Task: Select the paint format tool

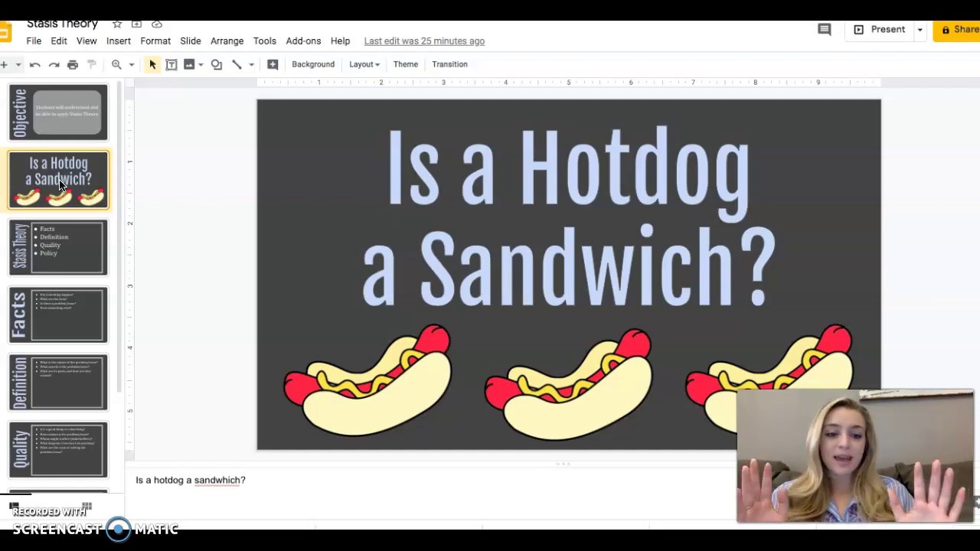Action: [x=92, y=64]
